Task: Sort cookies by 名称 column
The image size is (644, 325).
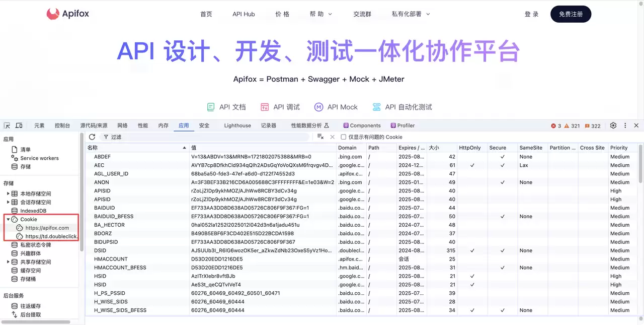Action: click(x=137, y=148)
